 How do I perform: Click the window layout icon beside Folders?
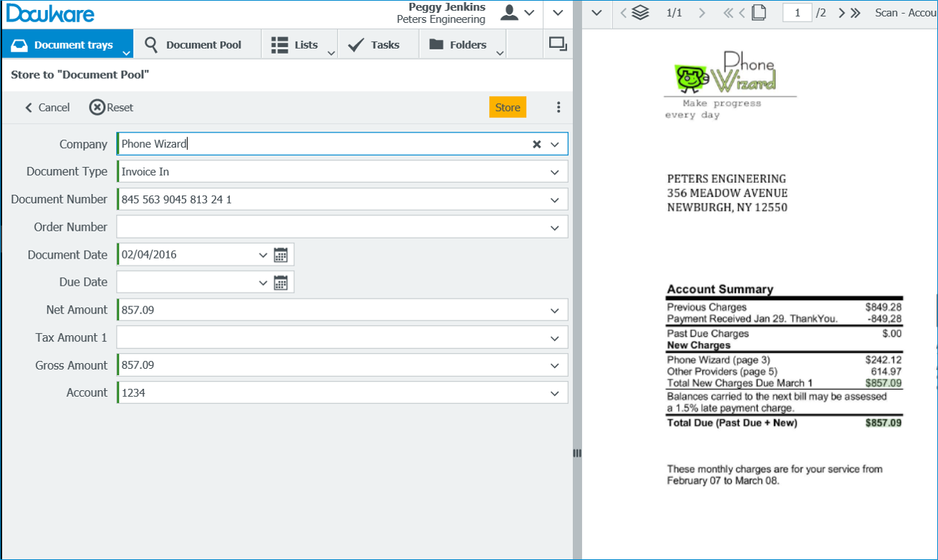click(x=557, y=44)
